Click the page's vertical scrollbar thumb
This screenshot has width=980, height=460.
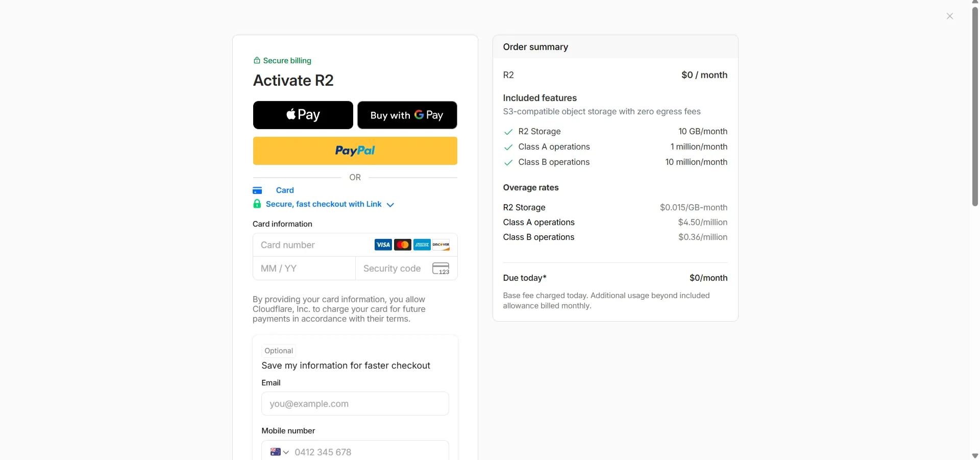coord(975,105)
